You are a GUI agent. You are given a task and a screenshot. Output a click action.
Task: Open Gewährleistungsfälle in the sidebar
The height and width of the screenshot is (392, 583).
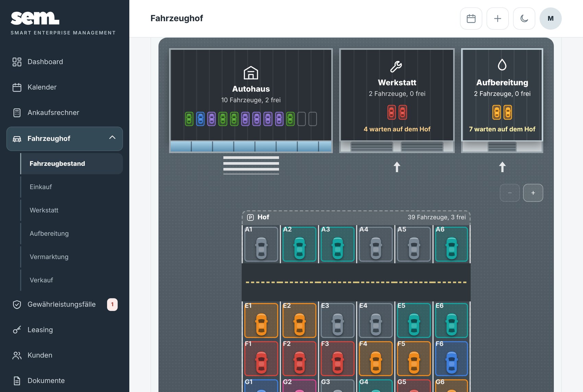pyautogui.click(x=64, y=304)
